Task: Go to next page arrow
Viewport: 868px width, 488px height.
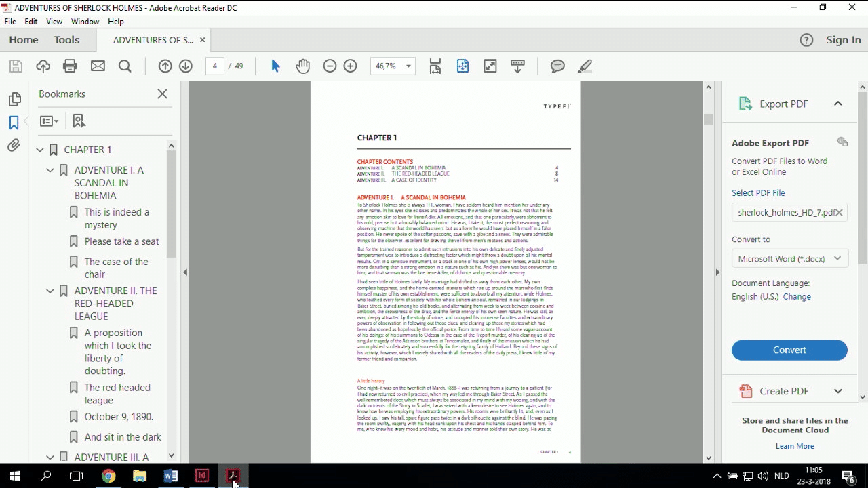Action: pos(186,66)
